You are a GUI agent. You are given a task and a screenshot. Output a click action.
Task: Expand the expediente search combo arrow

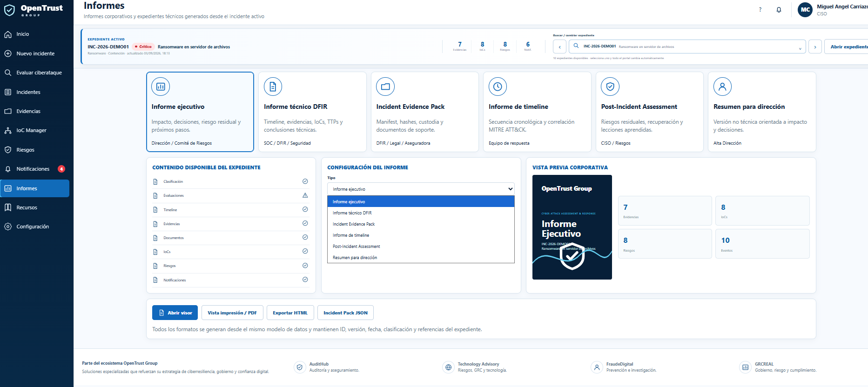pyautogui.click(x=800, y=48)
